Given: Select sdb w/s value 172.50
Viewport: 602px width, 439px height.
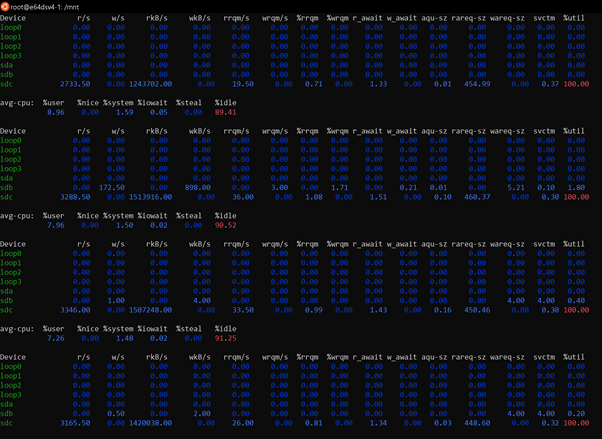Looking at the screenshot, I should (112, 188).
